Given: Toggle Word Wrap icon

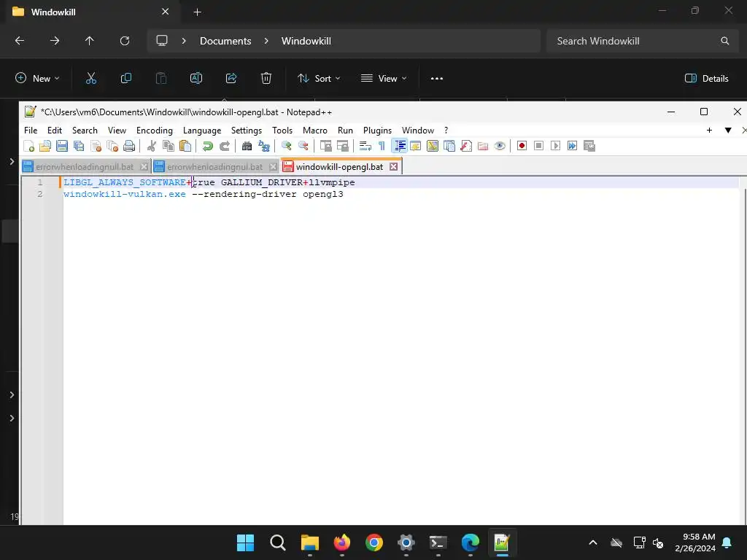Looking at the screenshot, I should 365,146.
